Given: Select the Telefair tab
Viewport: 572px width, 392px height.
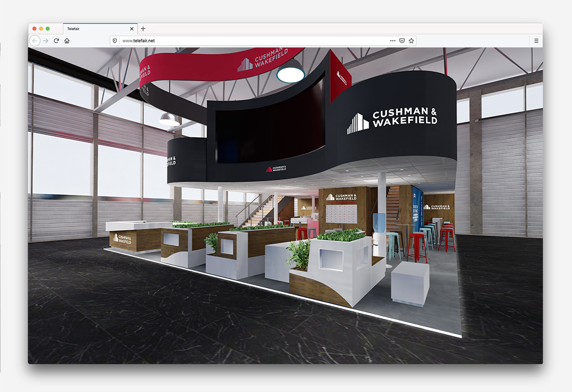Looking at the screenshot, I should 100,29.
